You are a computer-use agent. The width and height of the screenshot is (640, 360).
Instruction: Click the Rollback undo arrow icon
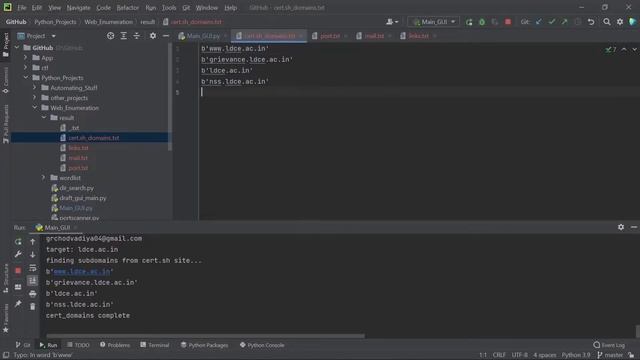pyautogui.click(x=591, y=22)
